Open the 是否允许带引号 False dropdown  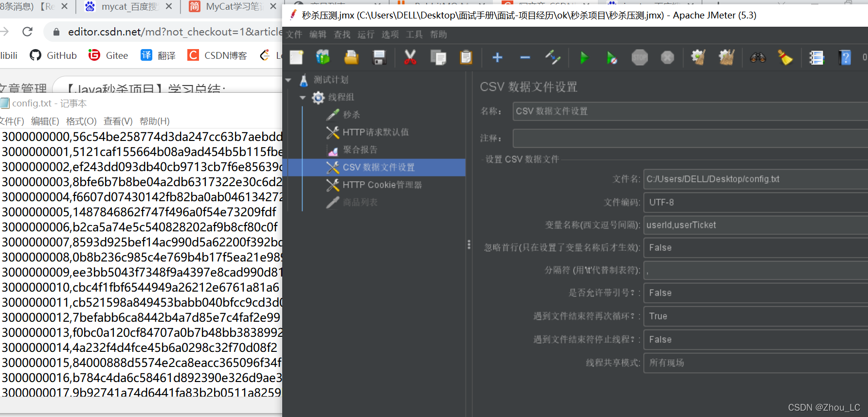point(756,293)
